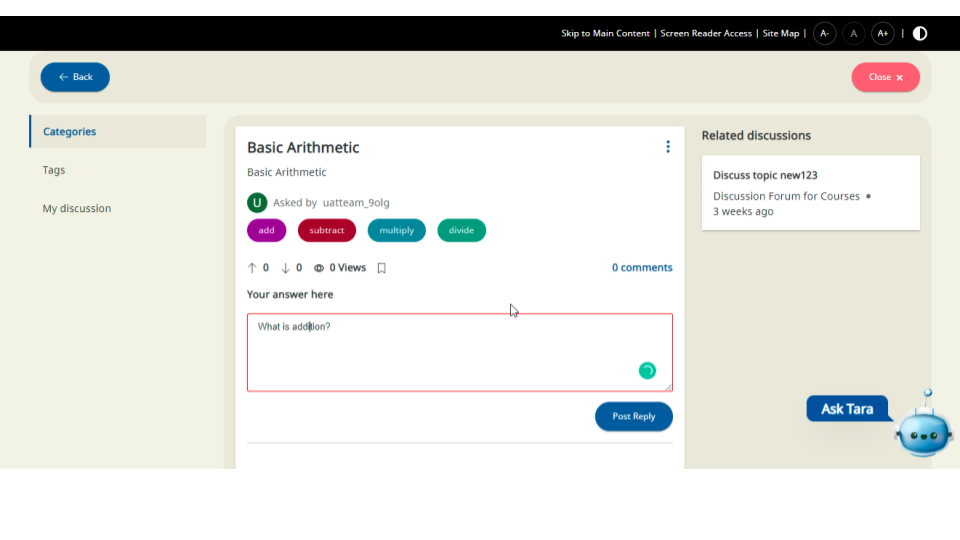Click the green Grammarly icon in answer box

[x=647, y=371]
